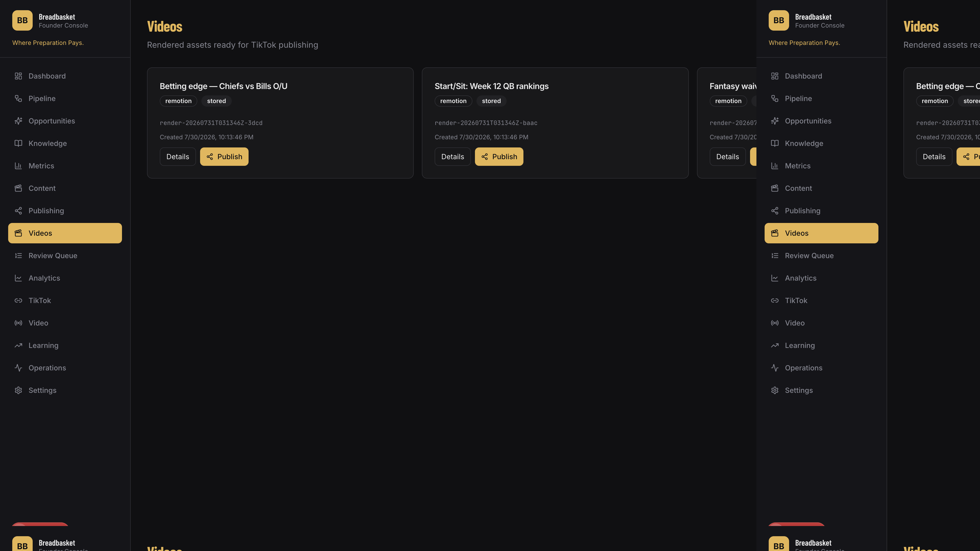Click remotion tag on Chiefs vs Bills card
The height and width of the screenshot is (551, 980).
178,101
